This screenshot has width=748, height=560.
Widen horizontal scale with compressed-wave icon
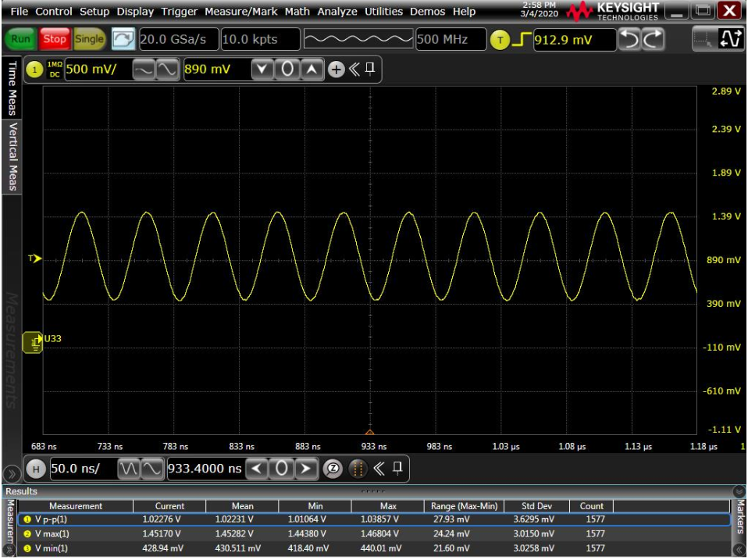pos(128,469)
